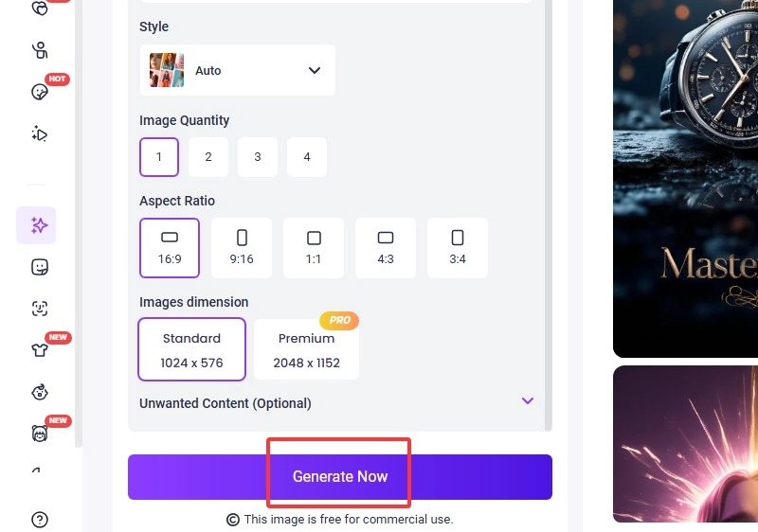Click the baby face sidebar icon

(39, 392)
